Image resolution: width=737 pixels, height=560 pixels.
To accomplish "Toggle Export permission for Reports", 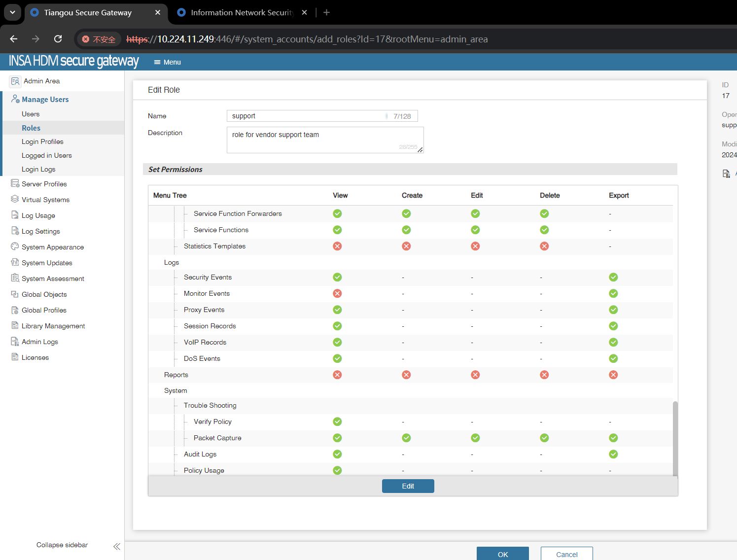I will [613, 375].
